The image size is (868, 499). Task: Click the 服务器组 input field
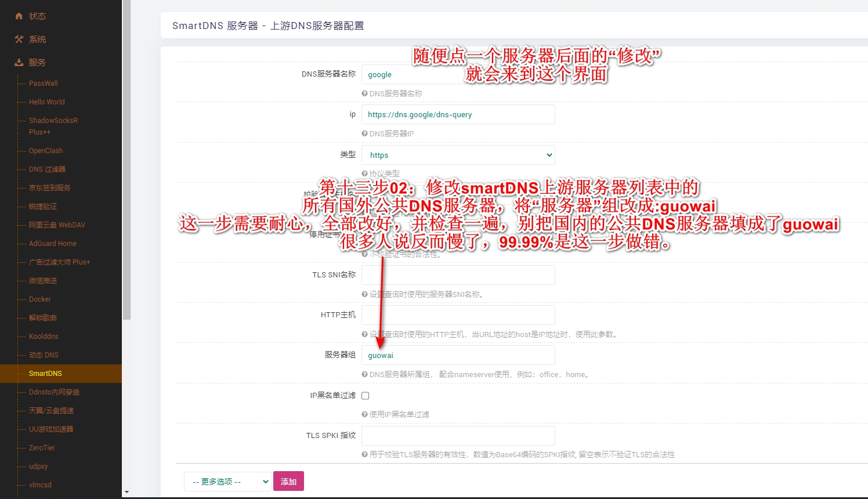coord(458,355)
